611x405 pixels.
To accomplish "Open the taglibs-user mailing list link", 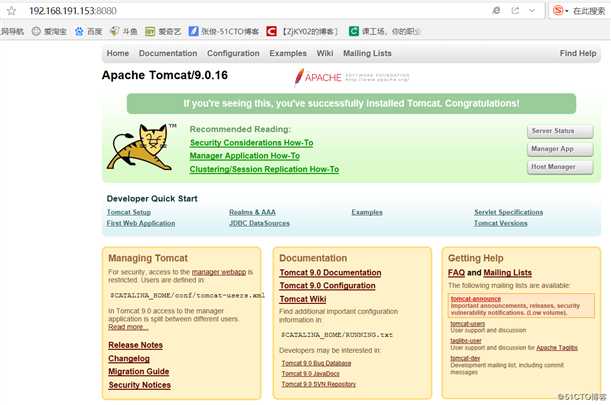I will coord(466,341).
